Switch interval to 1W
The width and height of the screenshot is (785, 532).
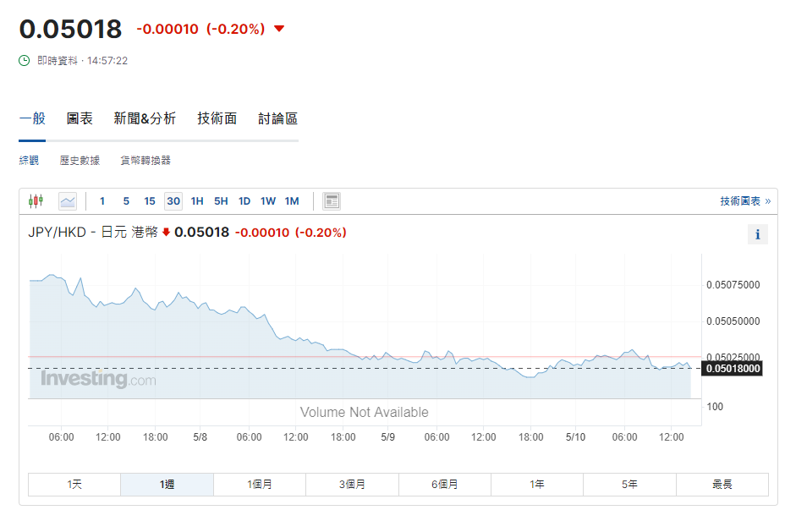click(268, 201)
